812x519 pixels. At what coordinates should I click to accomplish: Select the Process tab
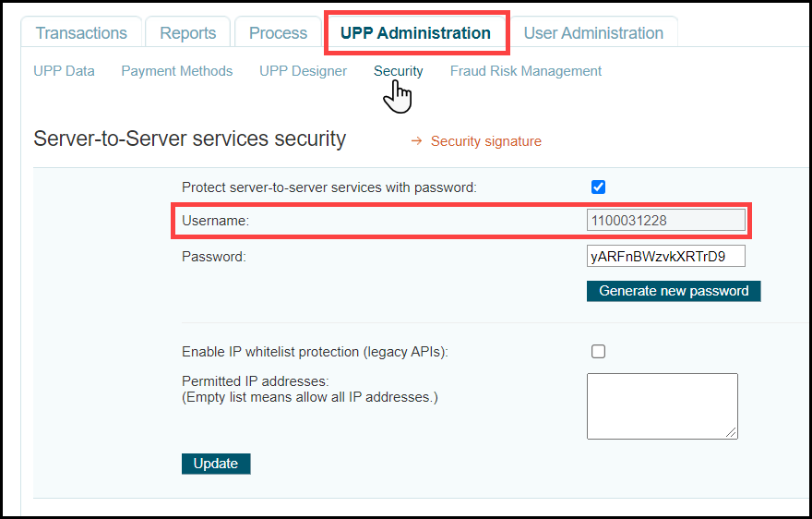pyautogui.click(x=278, y=33)
